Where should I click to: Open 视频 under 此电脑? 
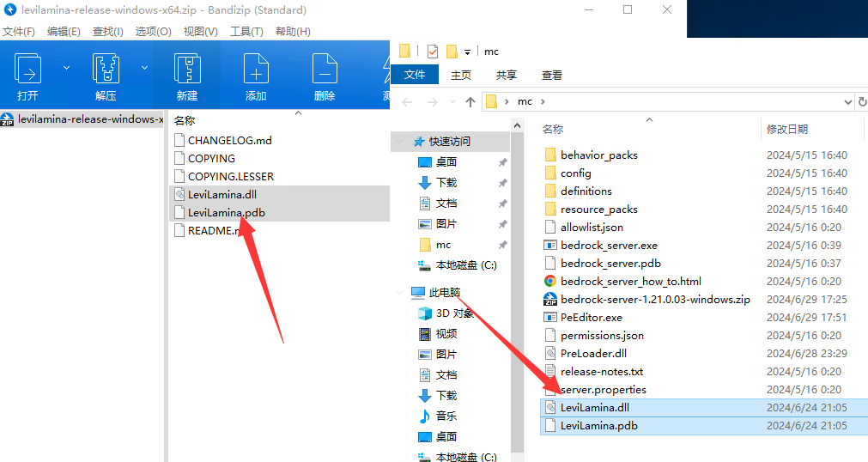pos(446,333)
